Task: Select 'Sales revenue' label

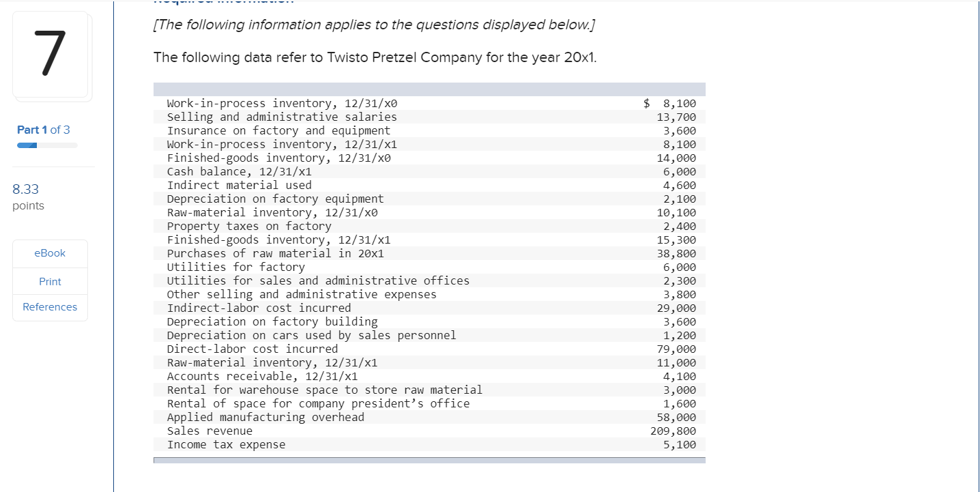Action: [x=210, y=431]
